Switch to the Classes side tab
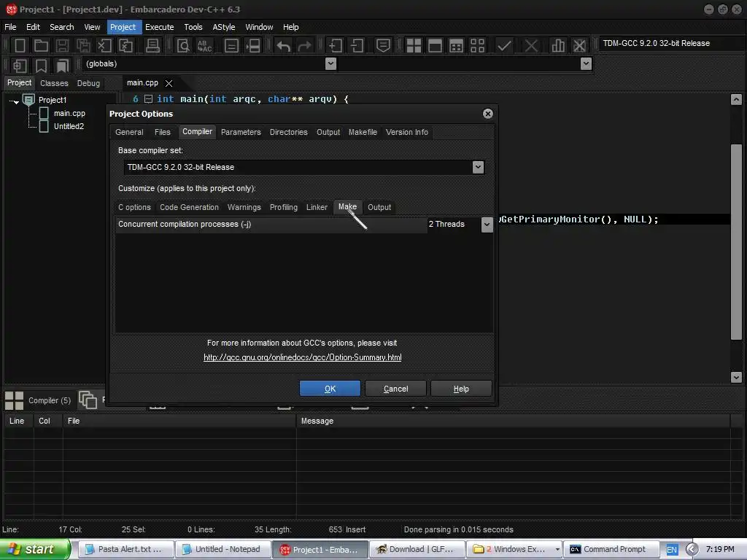747x560 pixels. click(54, 83)
